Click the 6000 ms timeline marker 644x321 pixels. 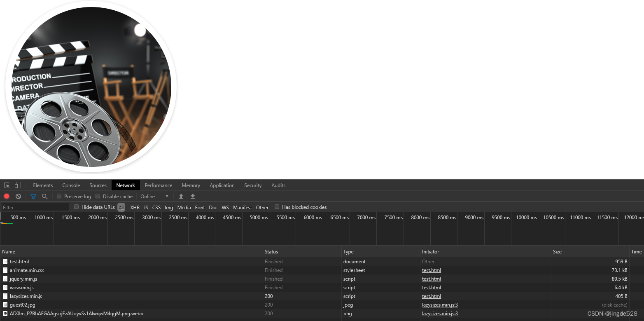[x=313, y=217]
